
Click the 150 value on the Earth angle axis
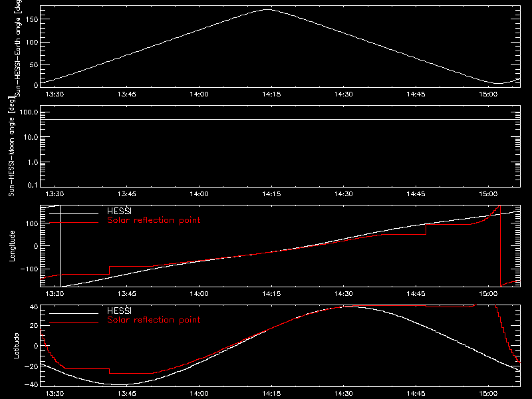[31, 19]
